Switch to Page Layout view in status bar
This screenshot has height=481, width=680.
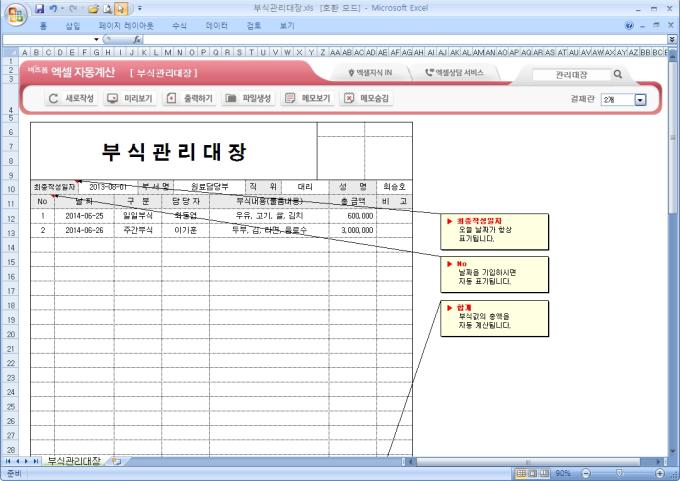click(533, 473)
